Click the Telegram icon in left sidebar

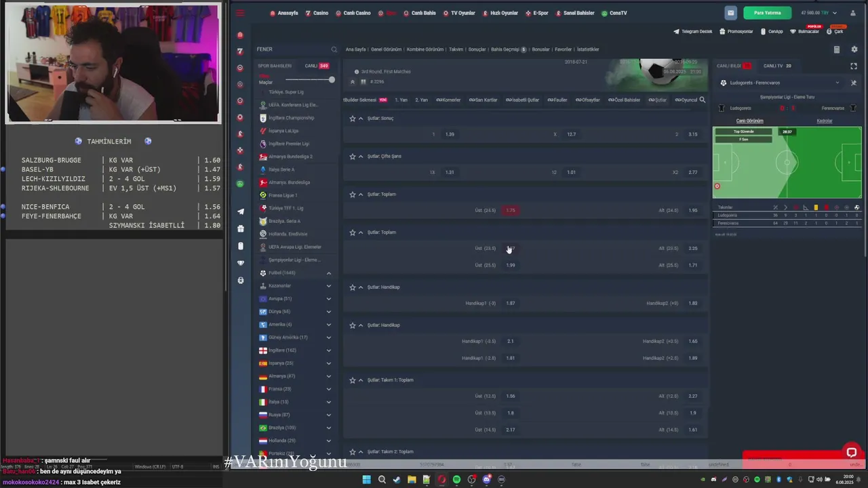coord(240,211)
